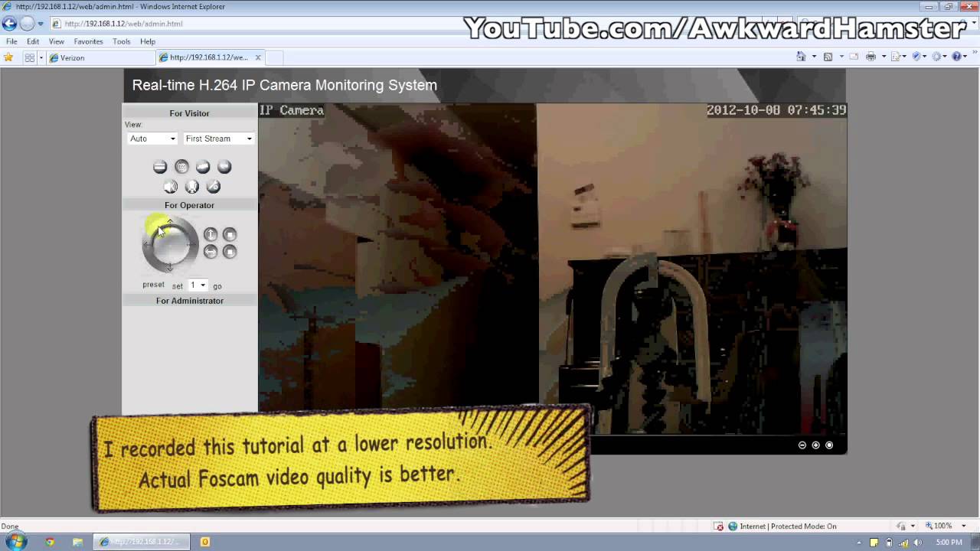Click the rightmost round icon below the video

coord(828,445)
